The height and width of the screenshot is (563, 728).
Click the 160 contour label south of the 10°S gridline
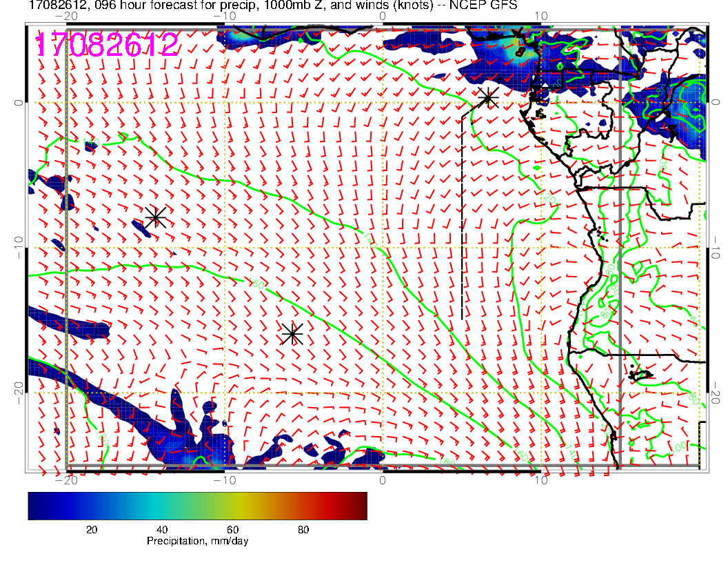tap(256, 283)
